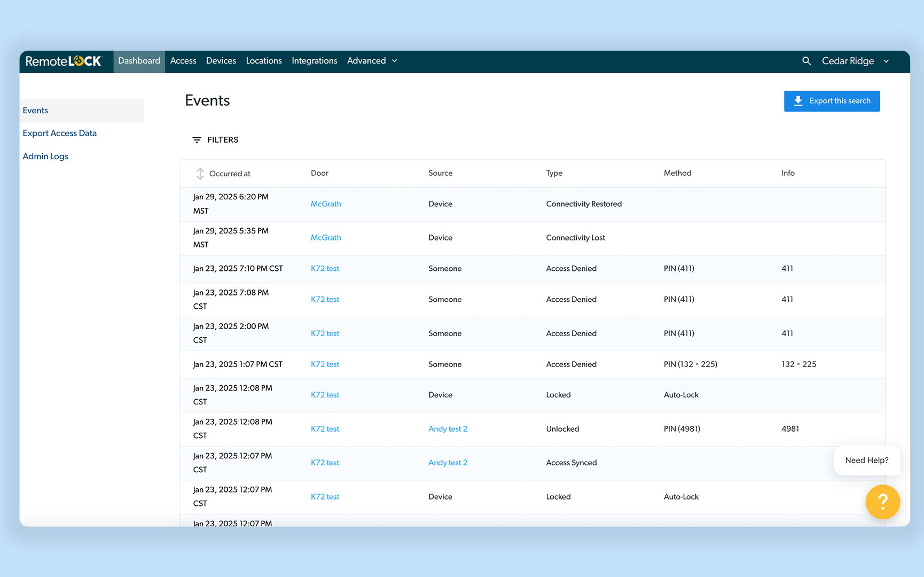Go to the Integrations menu
Viewport: 924px width, 577px height.
point(314,61)
